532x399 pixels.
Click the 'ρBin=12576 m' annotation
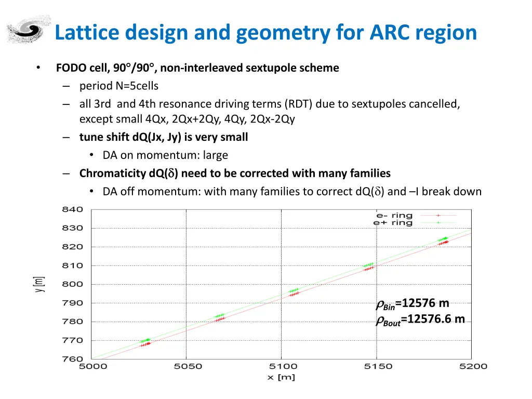click(x=413, y=303)
